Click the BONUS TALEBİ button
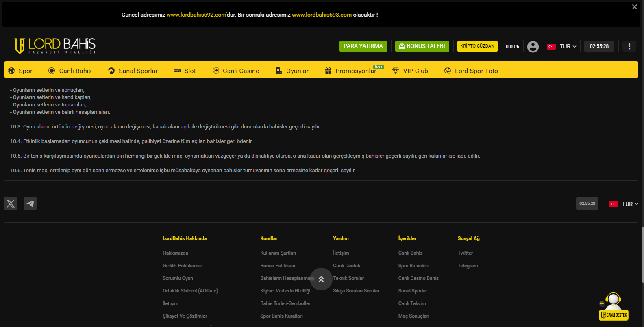The width and height of the screenshot is (644, 327). coord(422,46)
